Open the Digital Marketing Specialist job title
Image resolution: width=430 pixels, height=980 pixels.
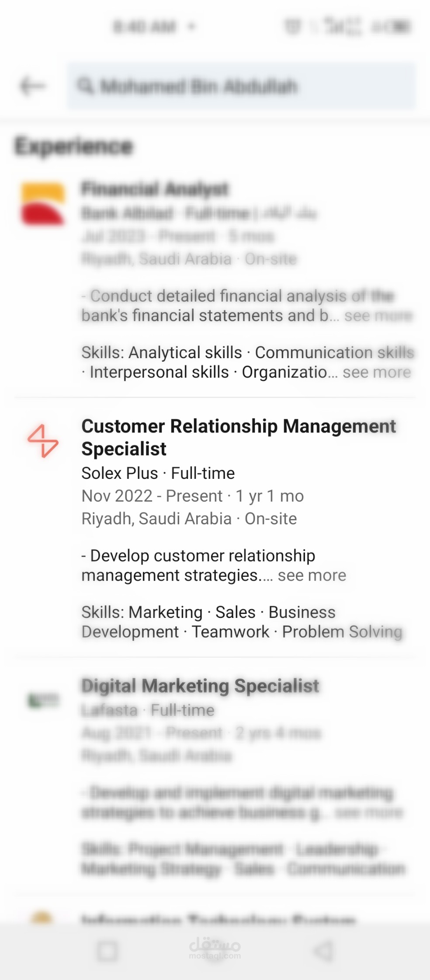point(200,686)
